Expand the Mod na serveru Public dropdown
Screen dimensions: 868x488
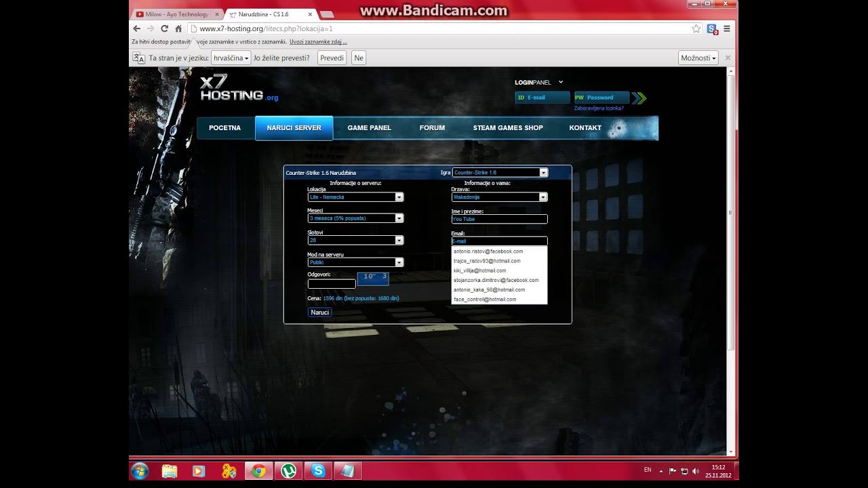355,262
